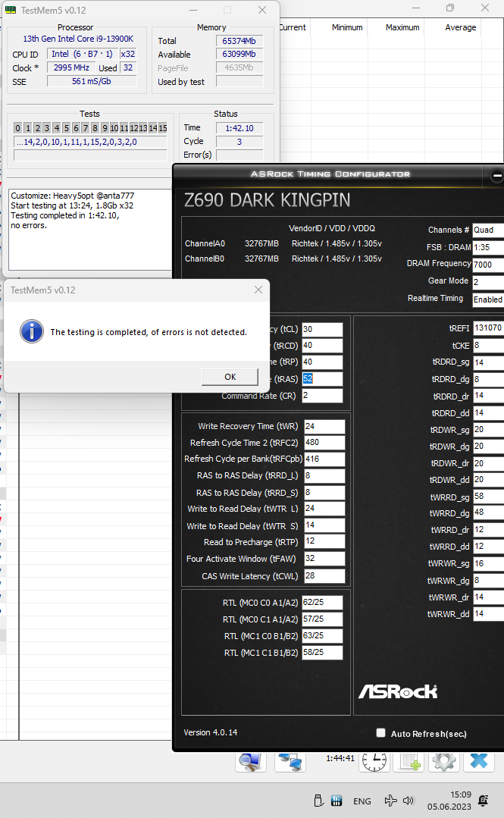Minimize the ASRock Timing Configurator
The width and height of the screenshot is (504, 818).
(x=497, y=176)
